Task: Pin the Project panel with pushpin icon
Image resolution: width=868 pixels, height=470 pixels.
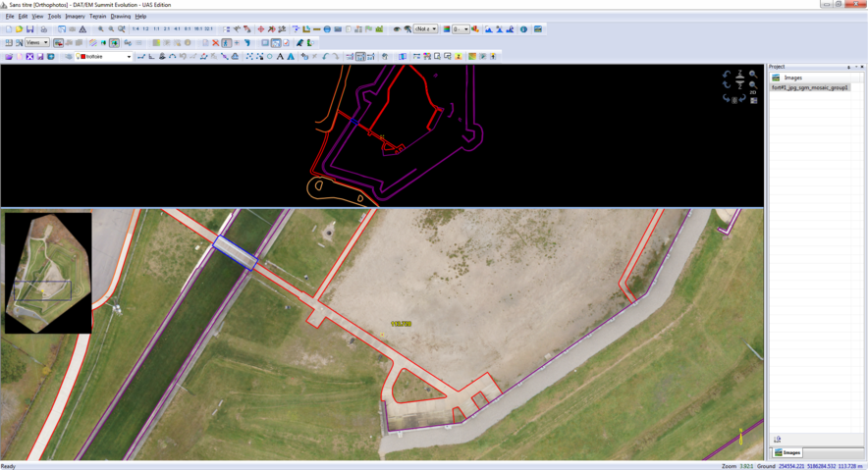Action: (x=848, y=67)
